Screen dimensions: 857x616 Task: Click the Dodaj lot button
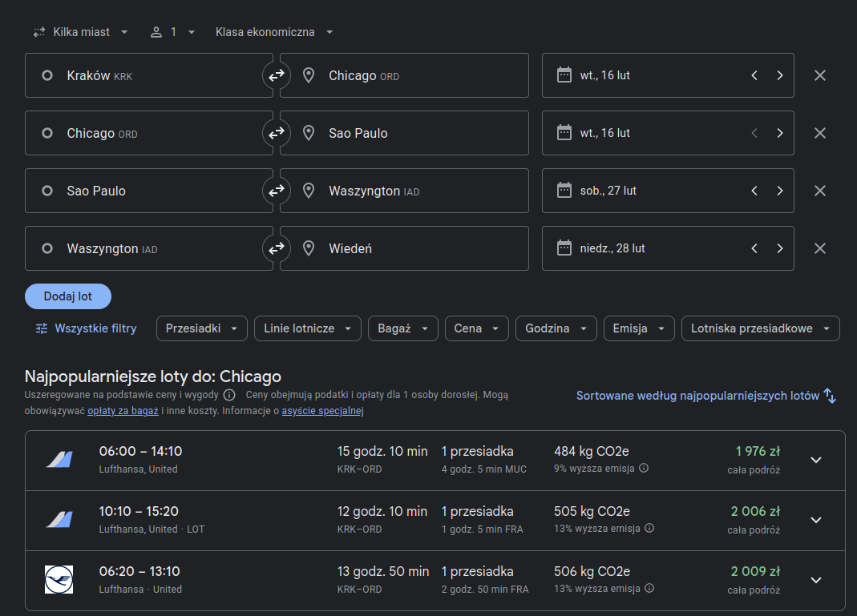[68, 296]
